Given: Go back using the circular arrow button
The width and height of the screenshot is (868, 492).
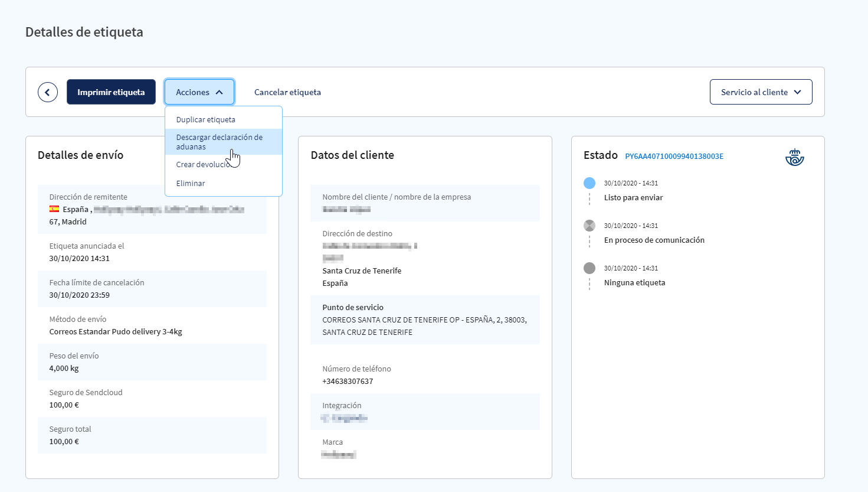Looking at the screenshot, I should pos(48,92).
